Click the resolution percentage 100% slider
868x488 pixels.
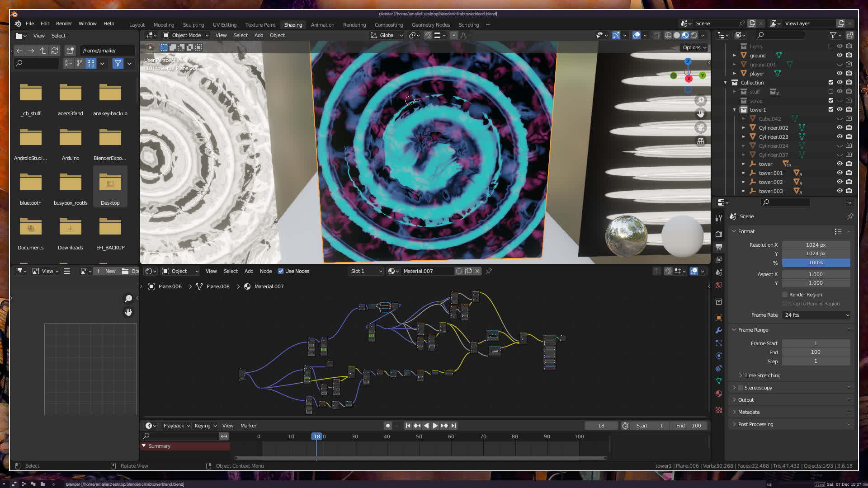tap(816, 263)
